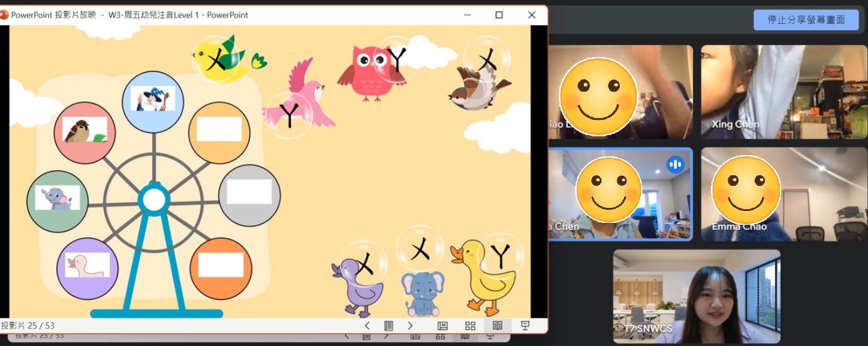This screenshot has height=346, width=868.
Task: Click the wizard picture on the wheel
Action: click(153, 99)
